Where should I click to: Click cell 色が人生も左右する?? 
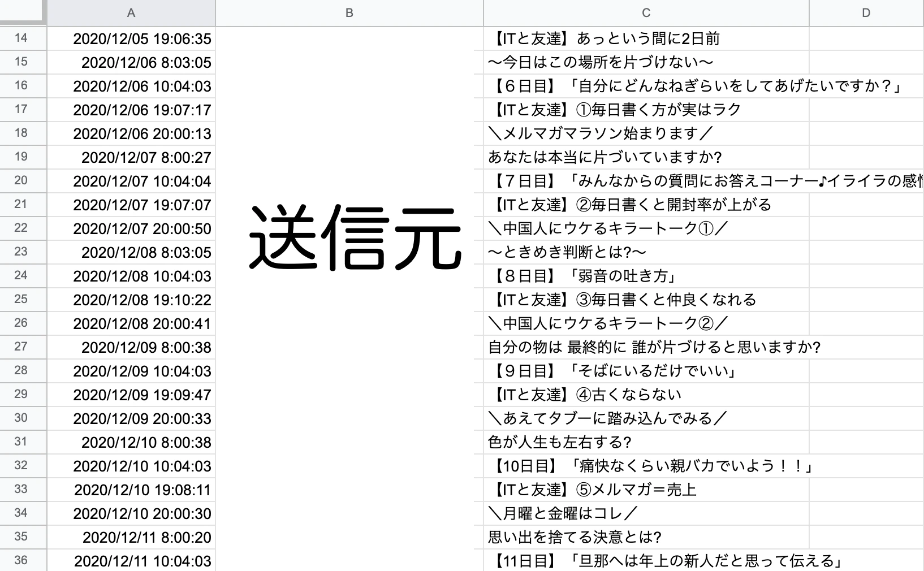coord(646,442)
